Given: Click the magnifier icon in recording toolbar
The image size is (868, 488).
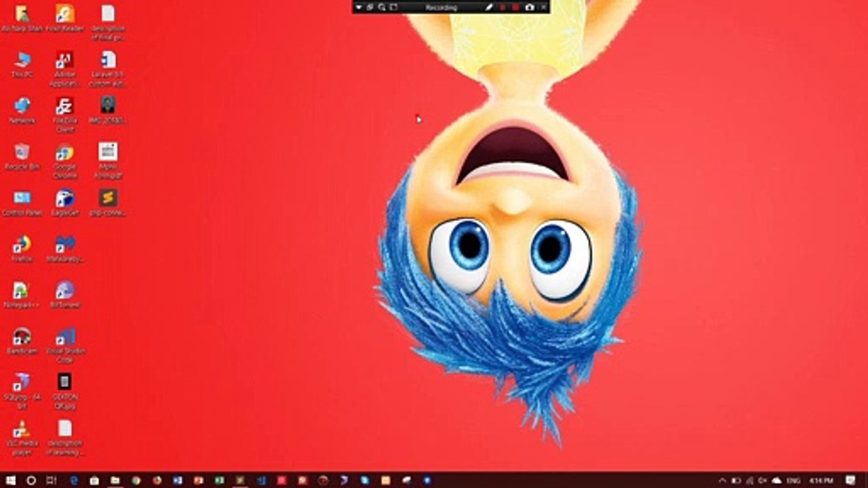Looking at the screenshot, I should (x=382, y=7).
